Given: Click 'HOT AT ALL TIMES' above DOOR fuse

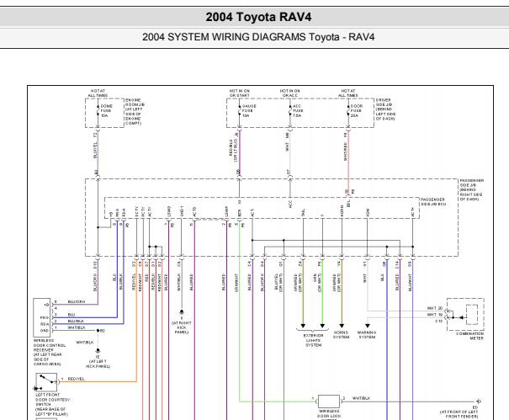Looking at the screenshot, I should (x=348, y=93).
